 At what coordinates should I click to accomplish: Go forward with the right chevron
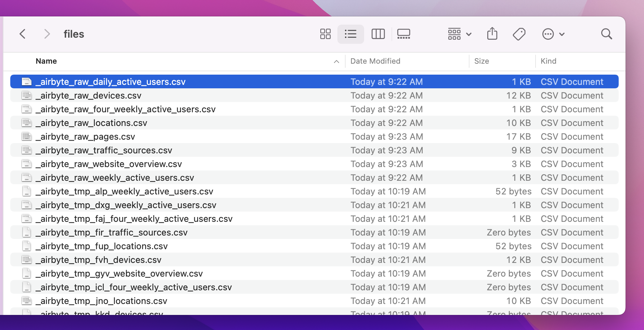point(47,34)
